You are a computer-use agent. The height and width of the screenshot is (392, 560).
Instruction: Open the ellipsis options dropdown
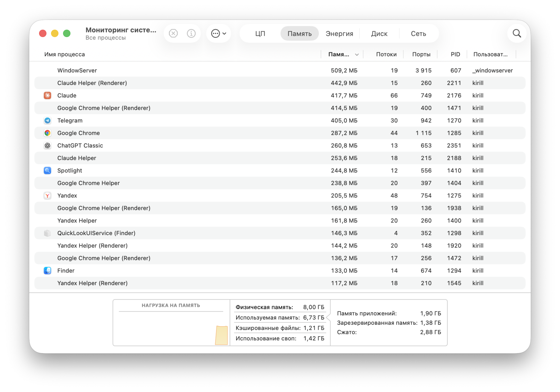(218, 33)
